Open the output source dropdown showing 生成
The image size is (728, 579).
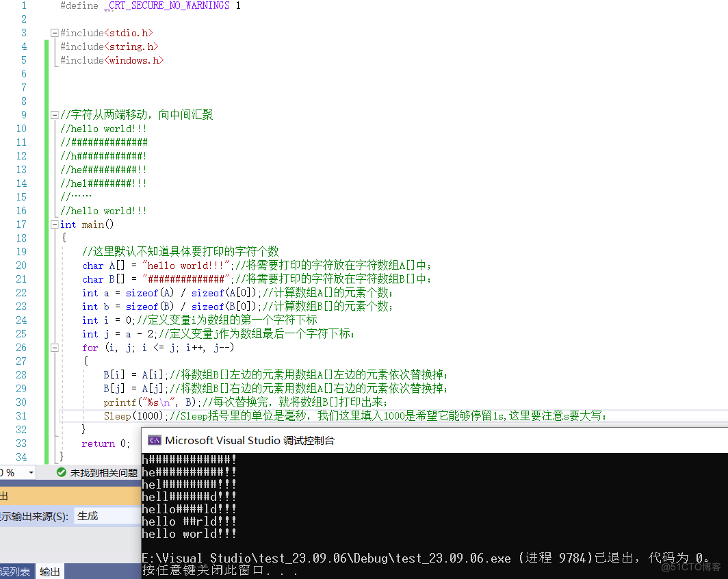point(107,516)
